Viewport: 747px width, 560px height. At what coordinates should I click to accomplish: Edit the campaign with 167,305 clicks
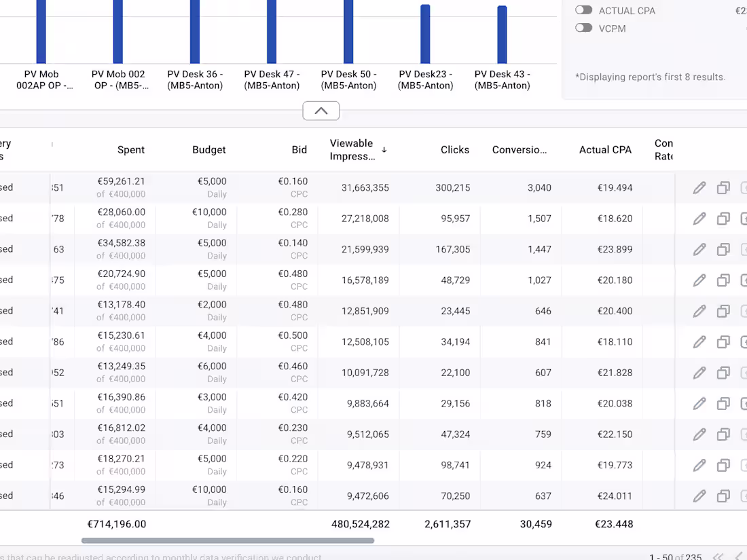[699, 249]
